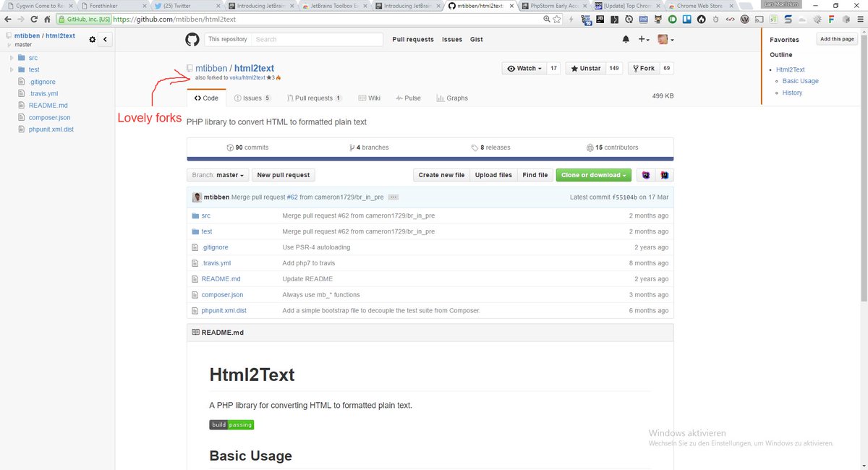
Task: Jump to Basic Usage in the outline
Action: 801,81
